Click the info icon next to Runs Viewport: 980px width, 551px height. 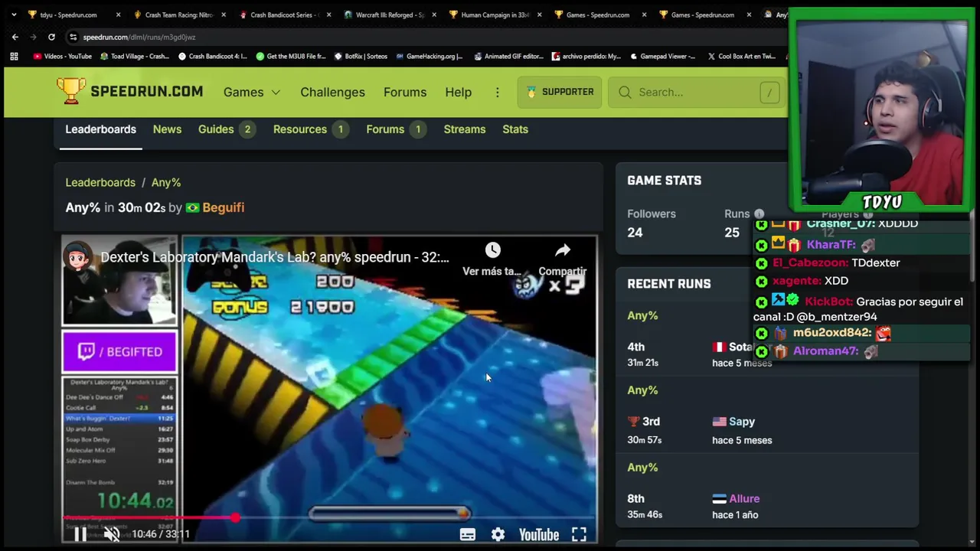point(759,214)
